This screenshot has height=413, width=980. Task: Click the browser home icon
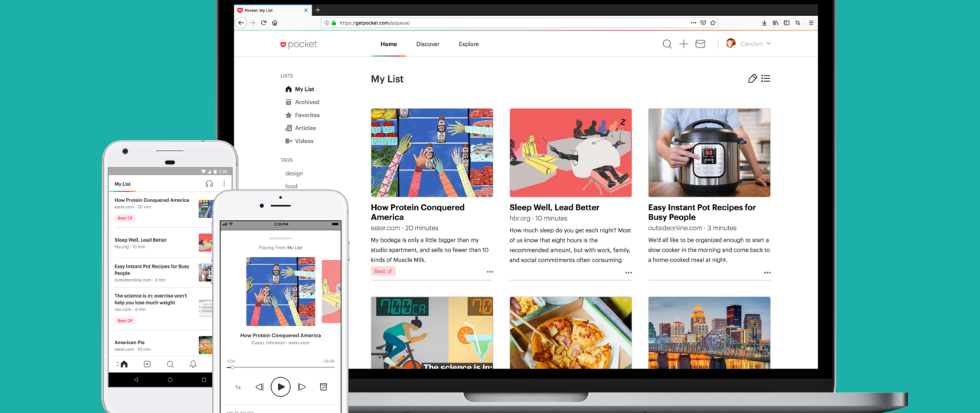(275, 23)
